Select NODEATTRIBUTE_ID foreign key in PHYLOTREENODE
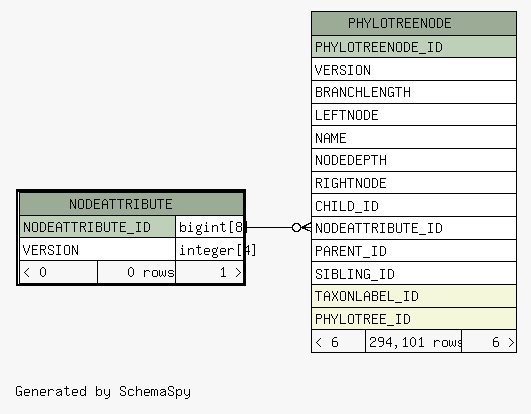The image size is (531, 414). pyautogui.click(x=414, y=228)
